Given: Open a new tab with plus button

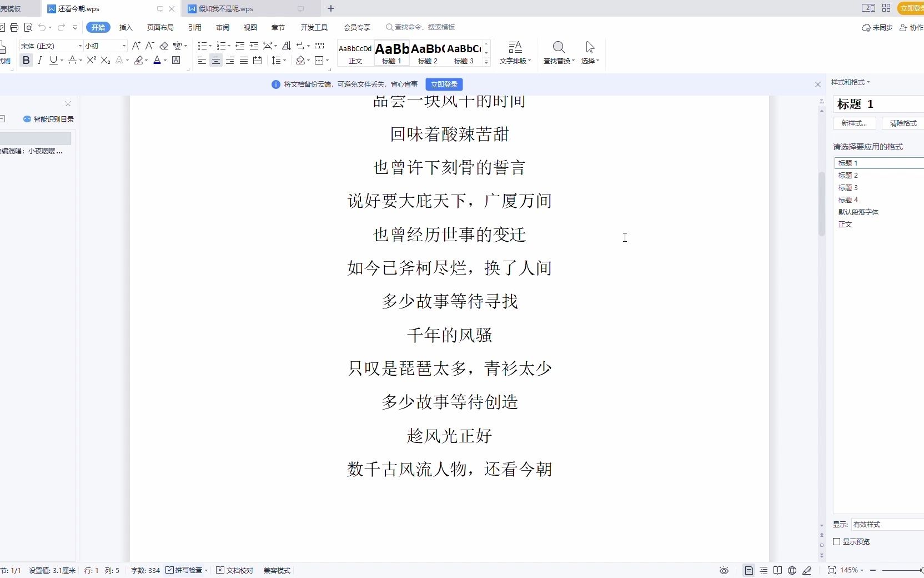Looking at the screenshot, I should 331,8.
